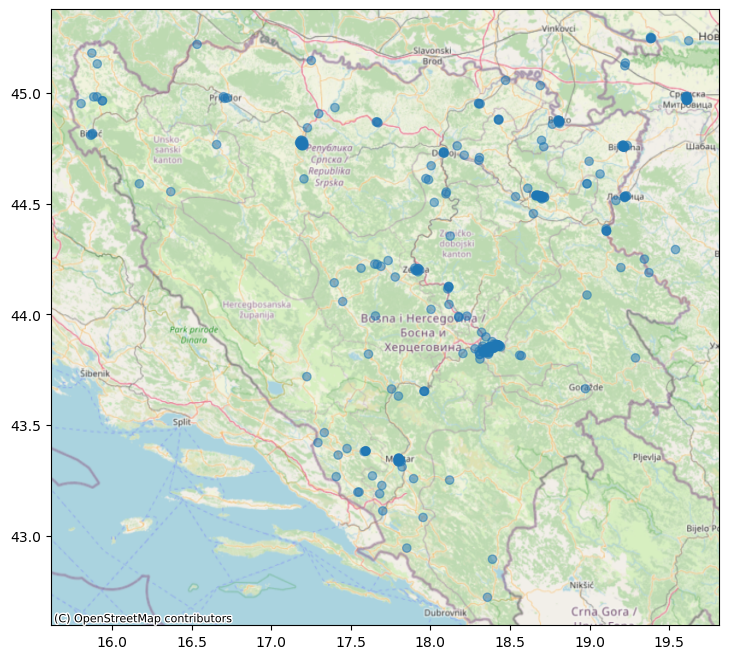Click the Split city label on map
729x659 pixels.
click(x=181, y=423)
